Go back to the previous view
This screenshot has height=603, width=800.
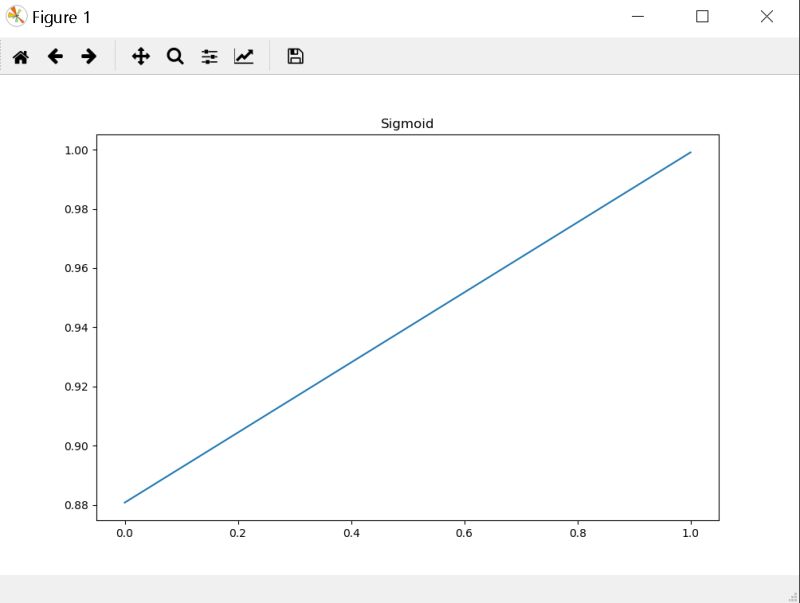[55, 57]
